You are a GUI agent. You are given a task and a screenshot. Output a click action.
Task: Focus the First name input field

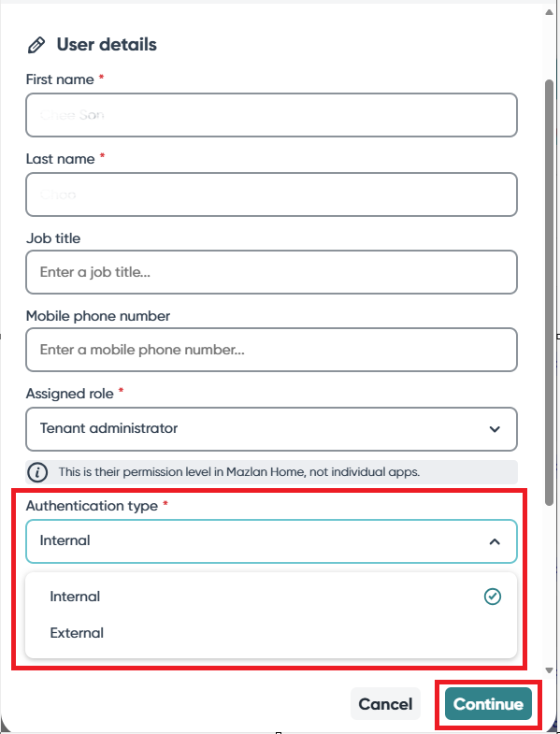coord(271,115)
